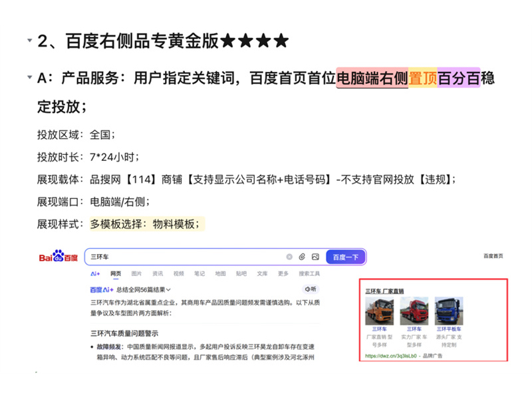This screenshot has height=399, width=532.
Task: Click the 听 listen speaker button
Action: (x=311, y=289)
